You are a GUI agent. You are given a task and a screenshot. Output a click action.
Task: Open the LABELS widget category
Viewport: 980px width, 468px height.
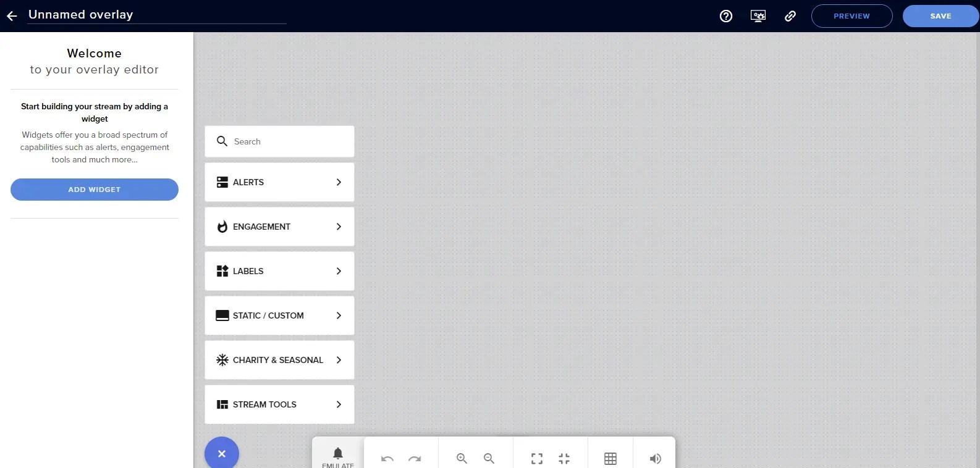pos(279,271)
